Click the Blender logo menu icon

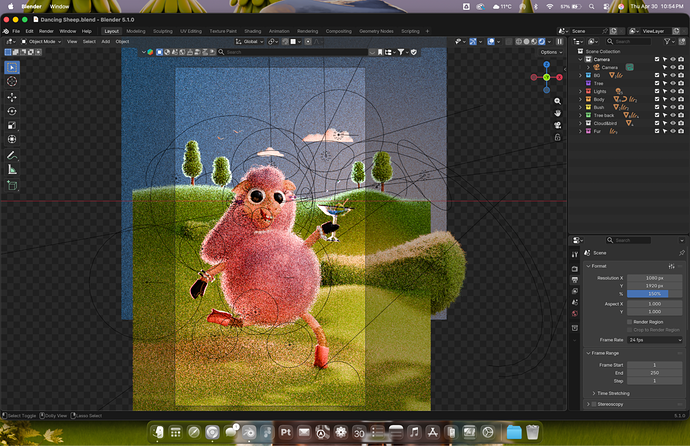tap(6, 31)
